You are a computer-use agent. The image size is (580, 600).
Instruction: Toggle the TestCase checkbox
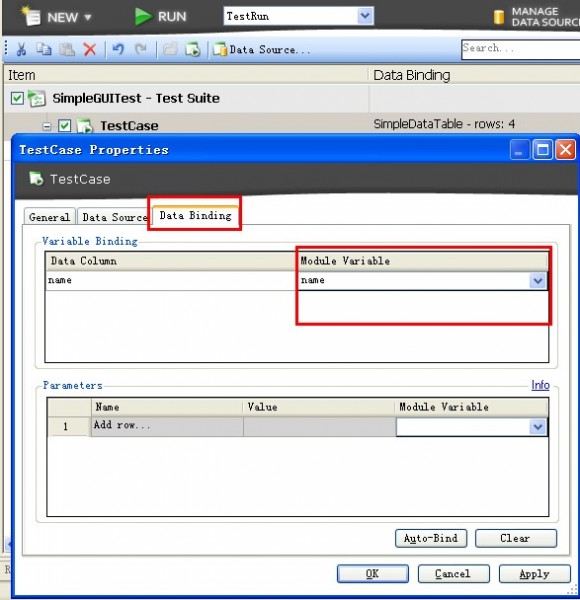click(x=64, y=126)
